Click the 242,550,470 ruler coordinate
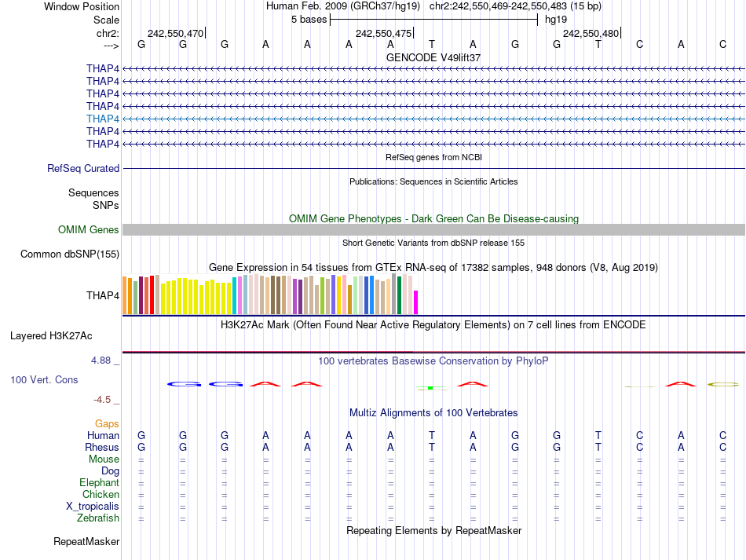 (x=176, y=33)
